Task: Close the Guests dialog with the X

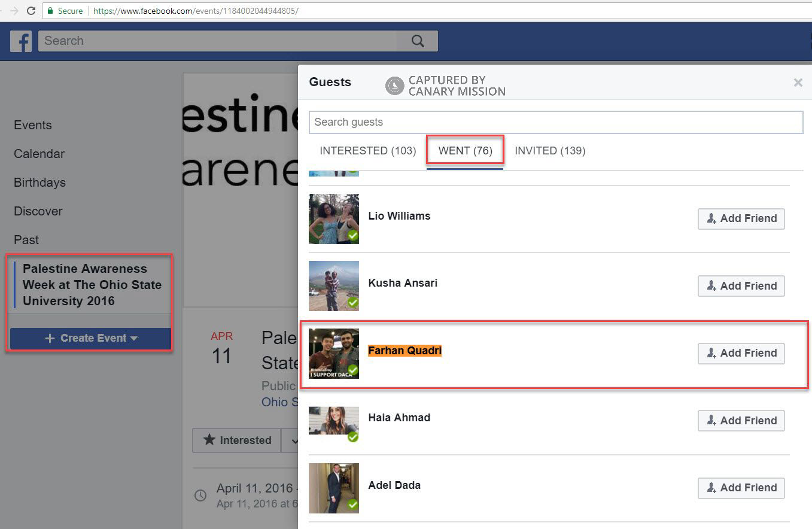Action: (x=798, y=83)
